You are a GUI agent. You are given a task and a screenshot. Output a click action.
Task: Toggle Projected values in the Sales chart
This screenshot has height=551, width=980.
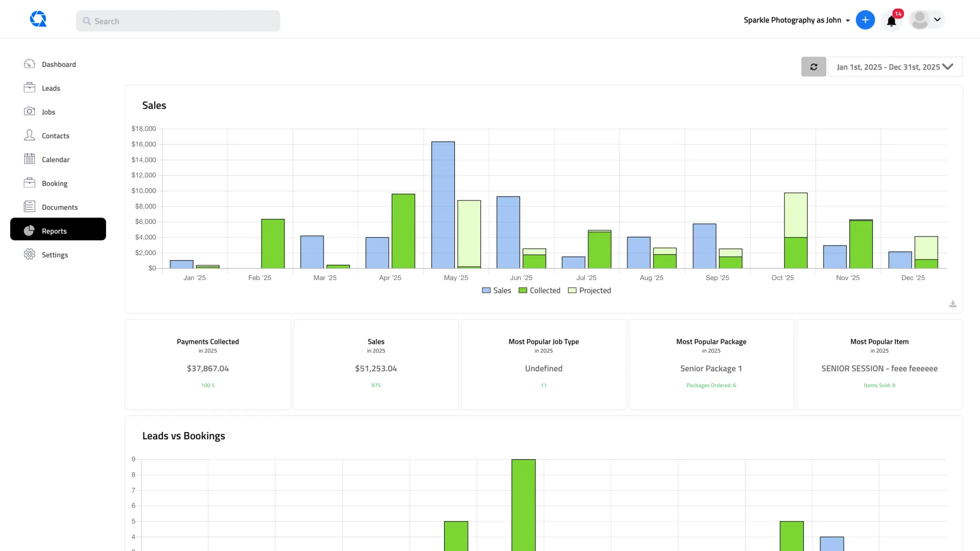[590, 290]
